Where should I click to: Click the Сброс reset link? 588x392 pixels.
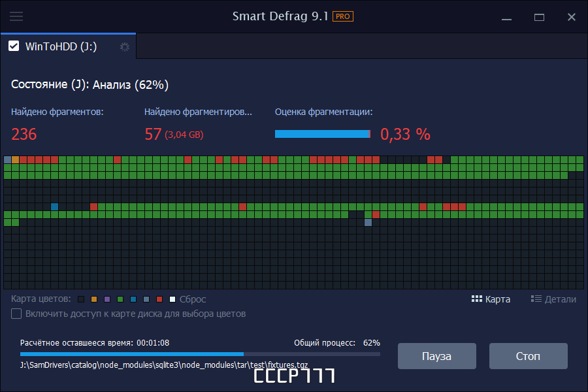click(x=193, y=299)
